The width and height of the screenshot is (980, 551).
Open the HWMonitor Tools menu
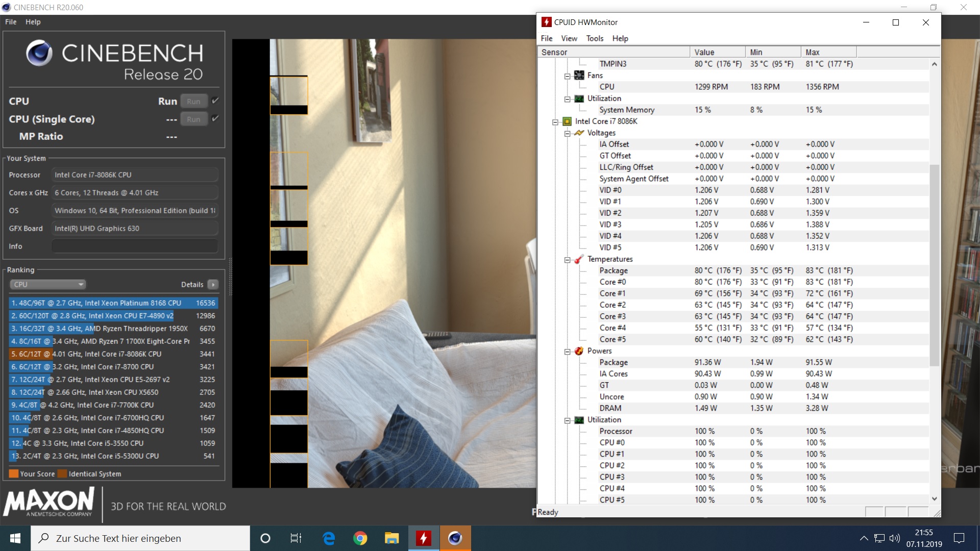594,38
